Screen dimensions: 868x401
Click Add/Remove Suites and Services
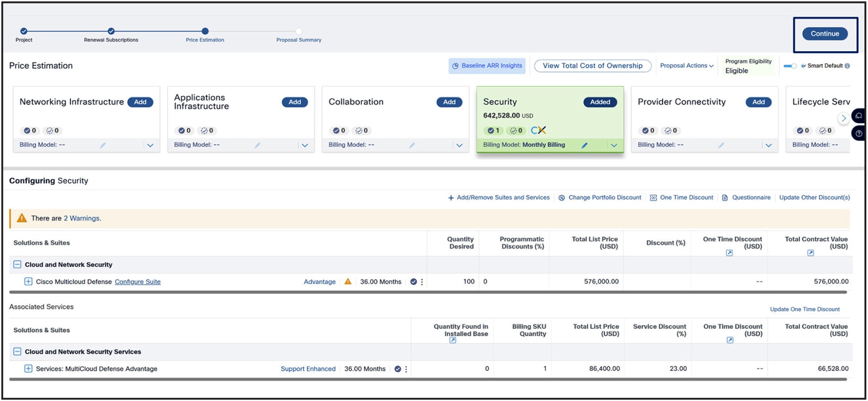click(499, 197)
